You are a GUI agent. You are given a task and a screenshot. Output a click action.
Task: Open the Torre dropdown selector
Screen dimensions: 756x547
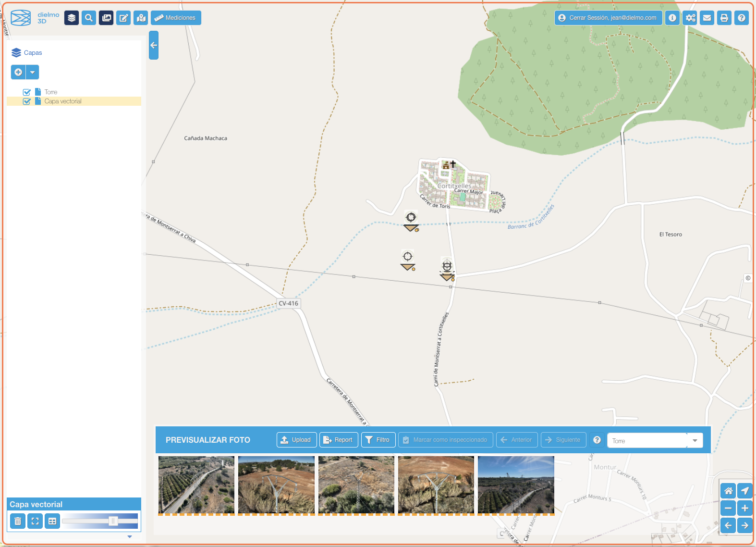click(x=655, y=440)
